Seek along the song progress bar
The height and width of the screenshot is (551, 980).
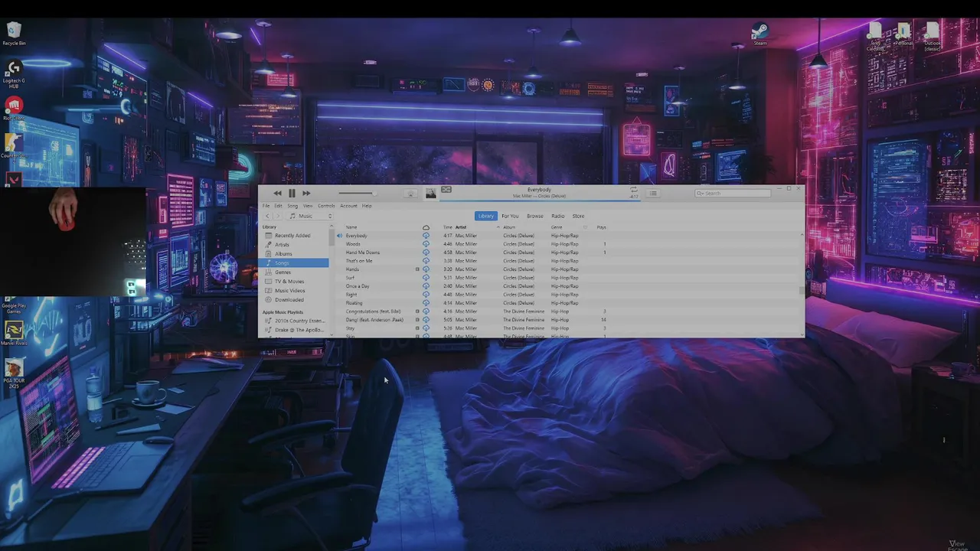(539, 200)
